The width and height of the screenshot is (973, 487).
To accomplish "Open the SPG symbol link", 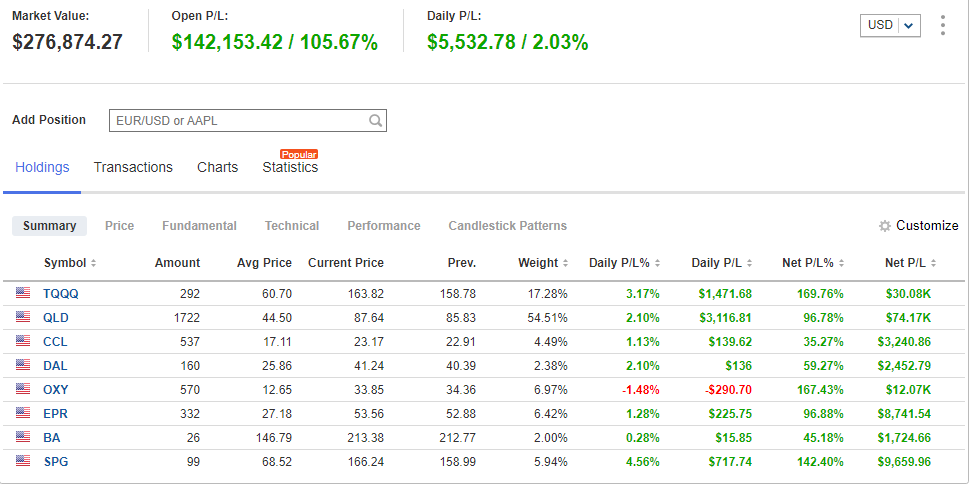I will coord(56,462).
